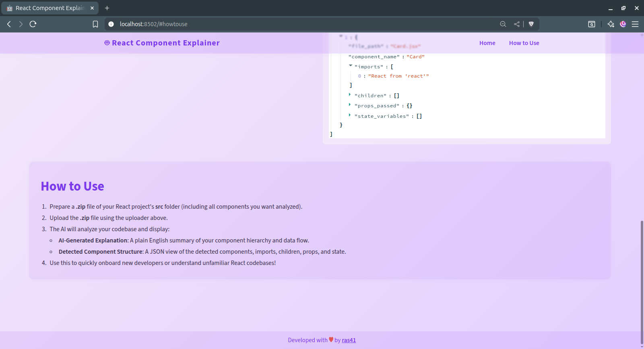Expand the "props_passed" JSON node
644x349 pixels.
point(350,105)
